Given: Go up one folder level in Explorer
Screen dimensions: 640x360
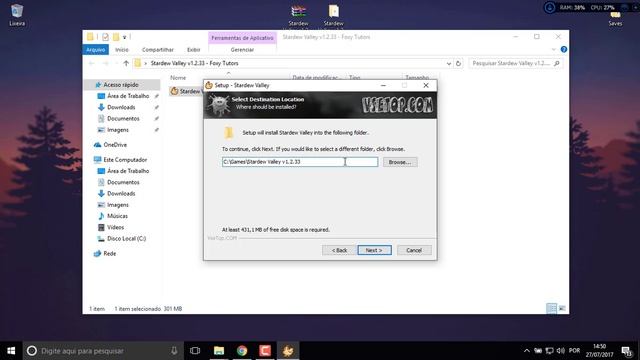Looking at the screenshot, I should [126, 63].
